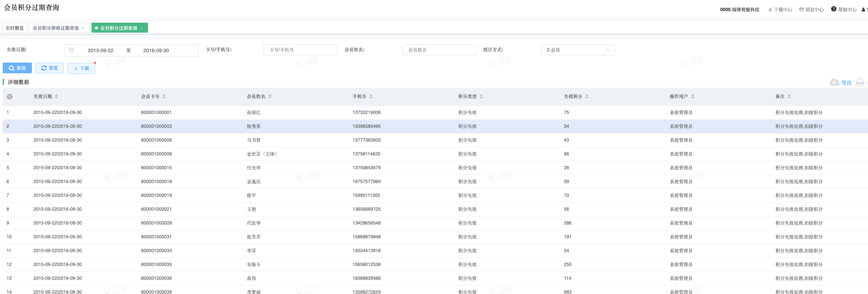Screen dimensions: 868x294
Task: Click the blue 查询 search button
Action: coord(17,68)
